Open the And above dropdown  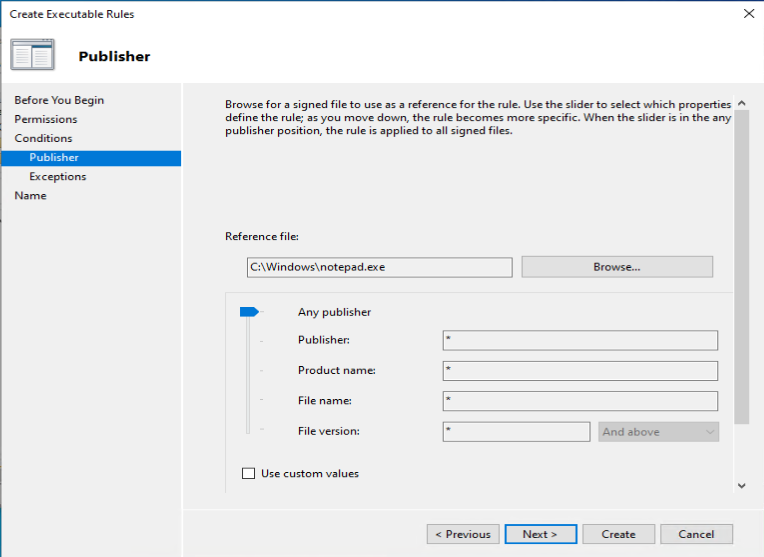pyautogui.click(x=658, y=432)
